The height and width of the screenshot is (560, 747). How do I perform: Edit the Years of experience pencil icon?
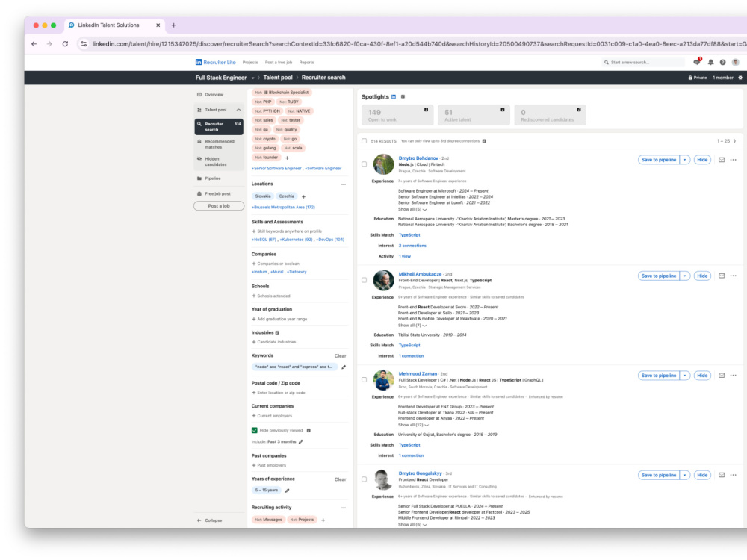point(288,491)
